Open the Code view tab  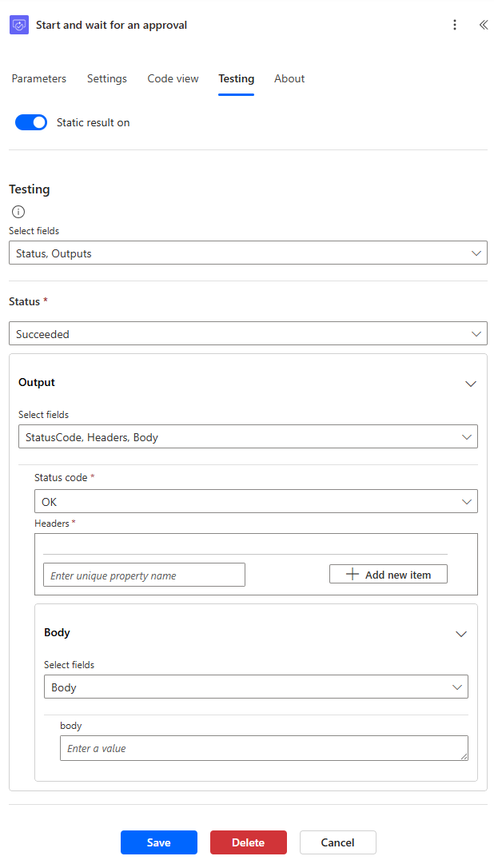(173, 78)
